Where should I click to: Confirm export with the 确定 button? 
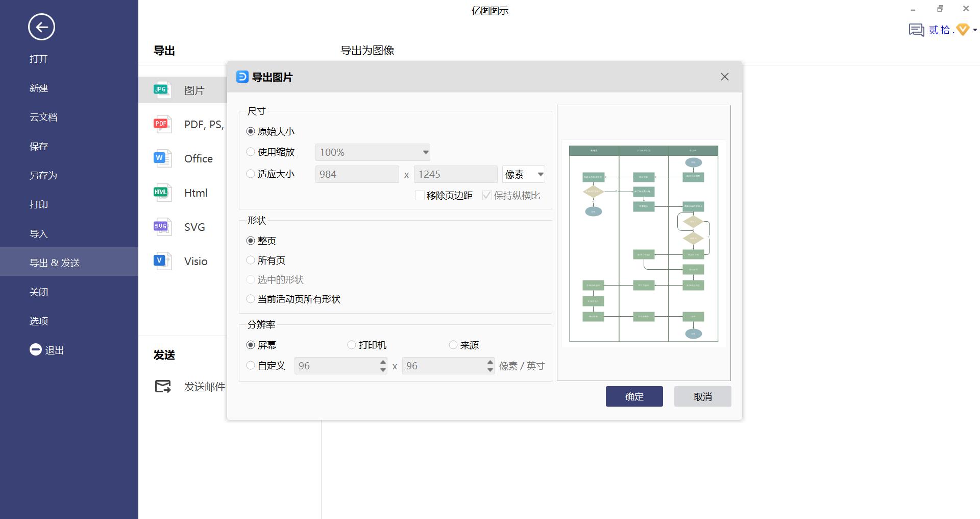tap(634, 396)
